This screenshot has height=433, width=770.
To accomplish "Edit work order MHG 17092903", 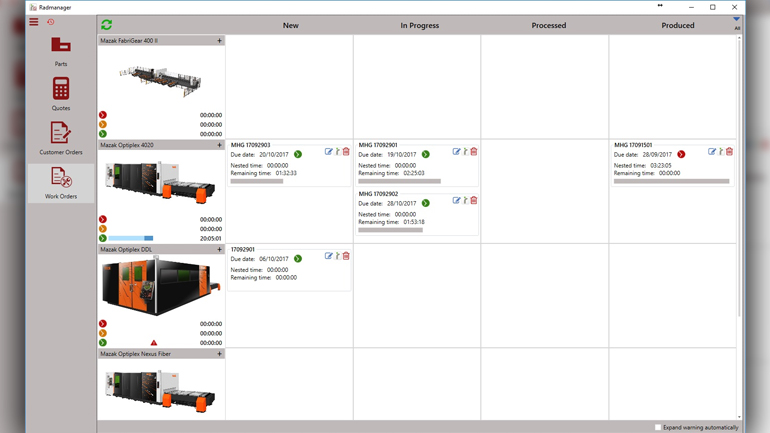I will point(329,152).
